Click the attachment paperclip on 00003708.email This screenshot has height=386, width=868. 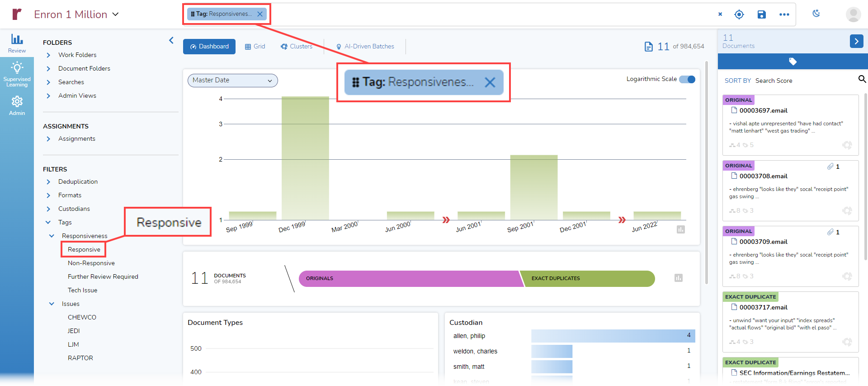point(830,167)
